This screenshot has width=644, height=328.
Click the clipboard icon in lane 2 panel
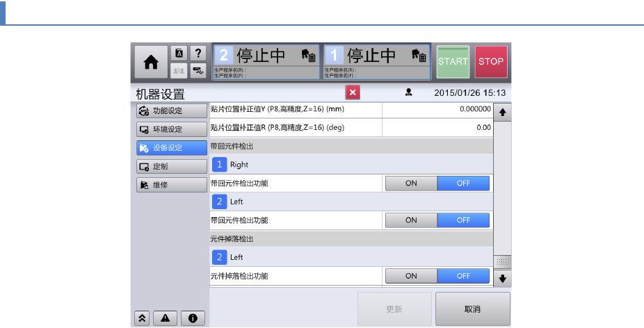pos(309,55)
